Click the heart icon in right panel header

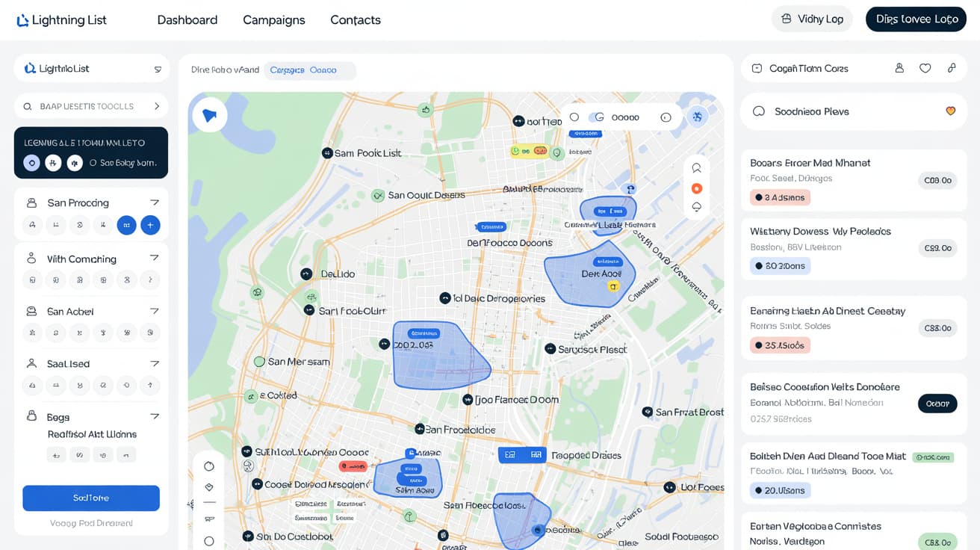925,68
